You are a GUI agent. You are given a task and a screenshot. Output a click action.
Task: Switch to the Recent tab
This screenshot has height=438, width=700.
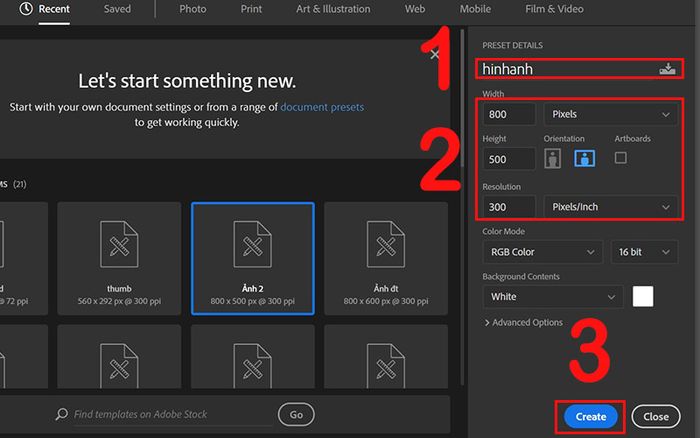click(x=54, y=9)
